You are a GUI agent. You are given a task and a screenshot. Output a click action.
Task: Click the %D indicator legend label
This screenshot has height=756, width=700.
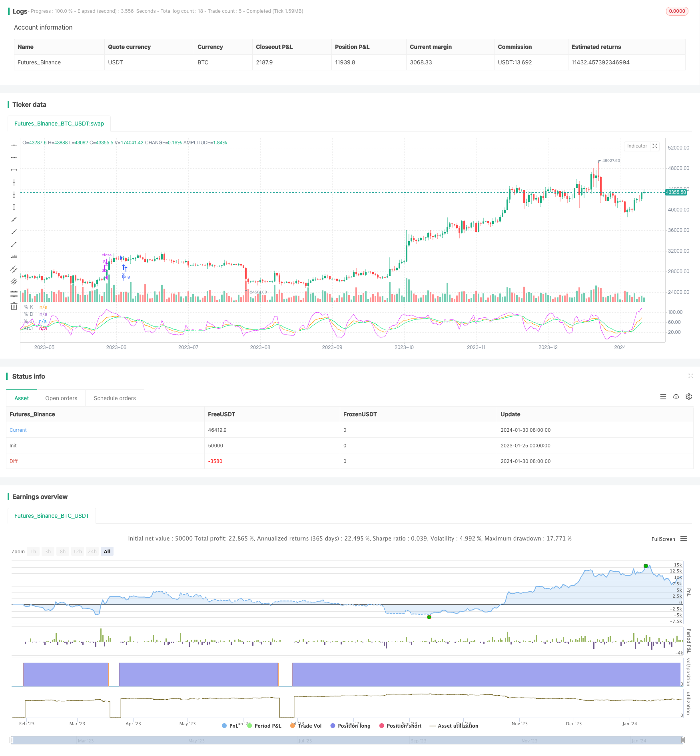(29, 314)
